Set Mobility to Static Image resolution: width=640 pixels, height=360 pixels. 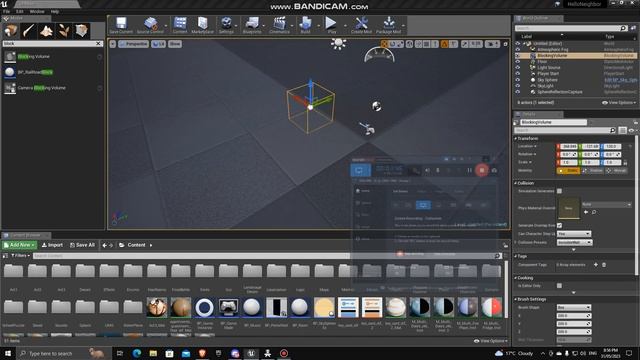[569, 171]
